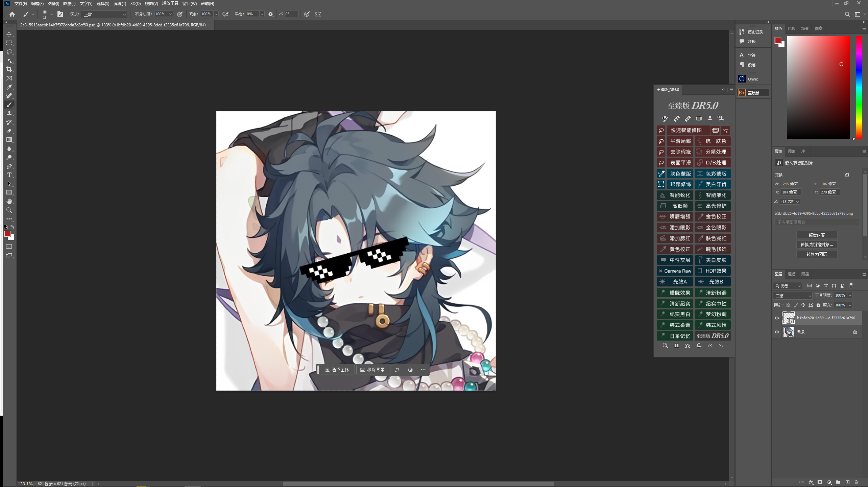Select the Hand tool
The image size is (868, 487).
[9, 201]
